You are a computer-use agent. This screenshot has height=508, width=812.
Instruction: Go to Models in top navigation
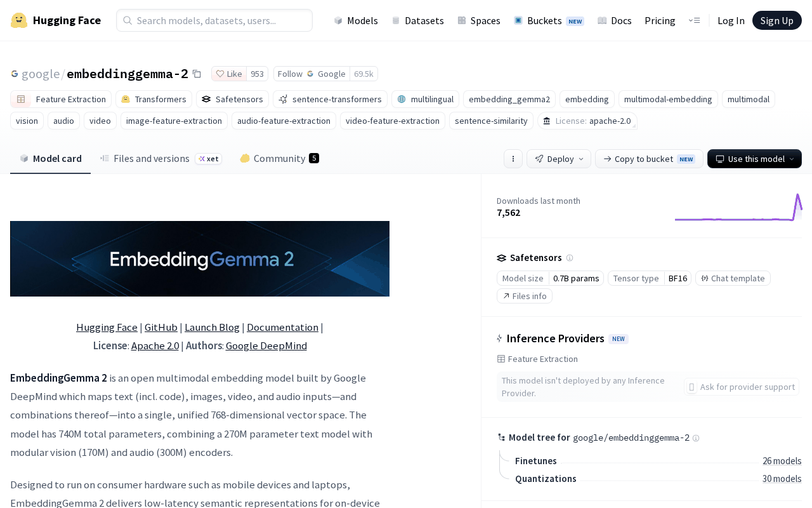pyautogui.click(x=356, y=20)
